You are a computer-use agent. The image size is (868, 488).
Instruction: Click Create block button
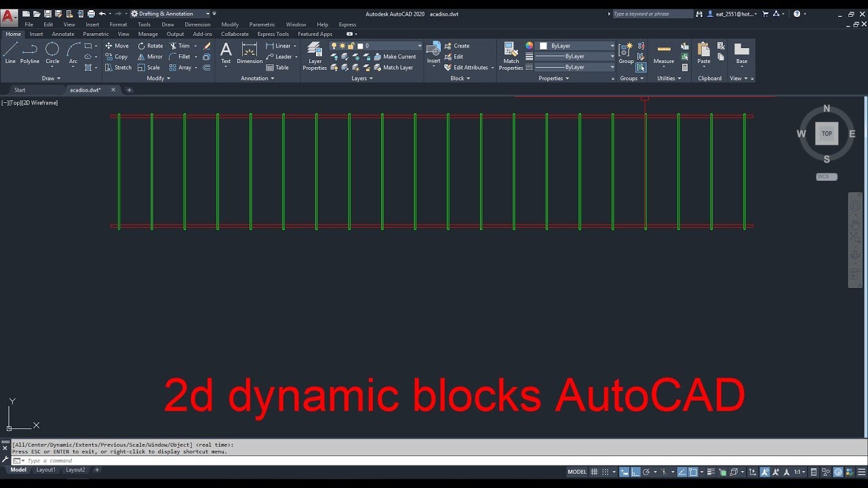click(457, 46)
